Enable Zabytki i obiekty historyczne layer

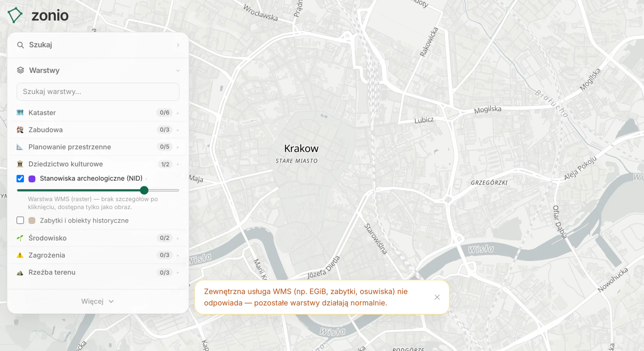(x=20, y=221)
